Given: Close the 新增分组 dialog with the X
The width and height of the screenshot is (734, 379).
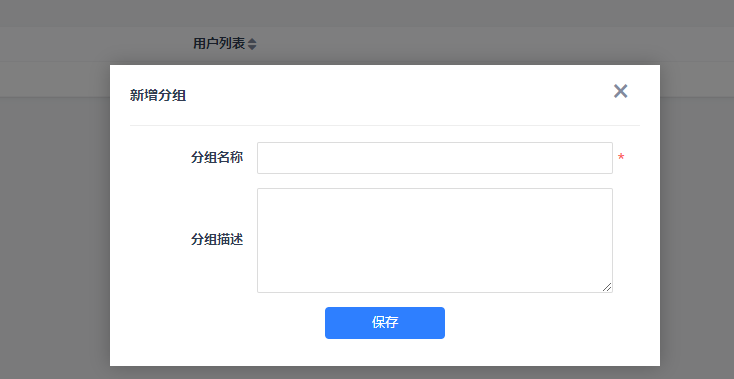Looking at the screenshot, I should click(620, 91).
